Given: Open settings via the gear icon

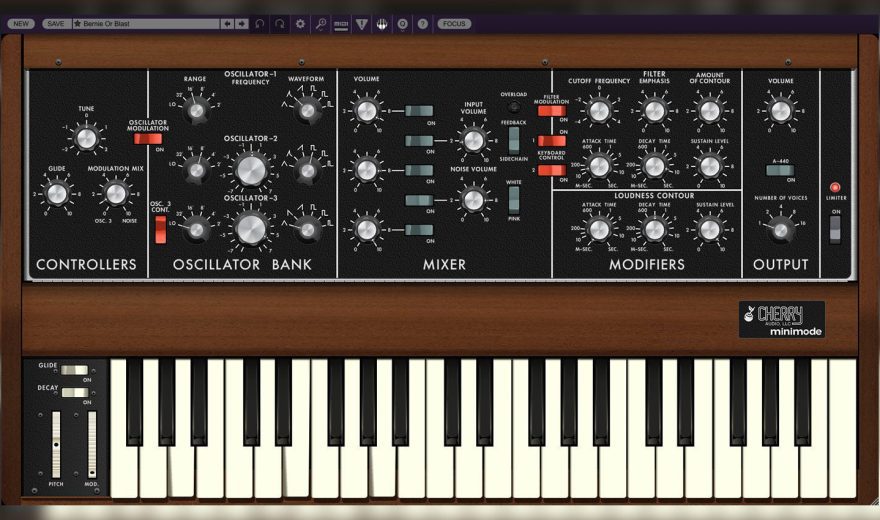Looking at the screenshot, I should click(300, 24).
